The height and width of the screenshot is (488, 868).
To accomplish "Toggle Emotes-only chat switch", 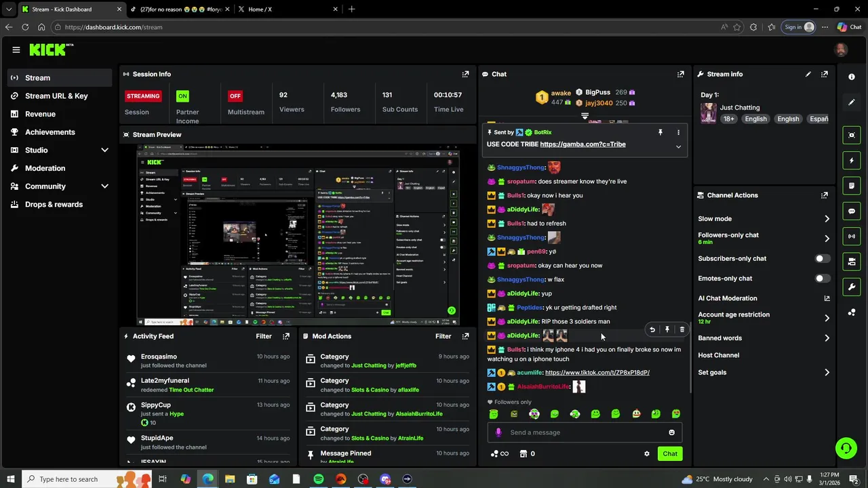I will (x=822, y=278).
